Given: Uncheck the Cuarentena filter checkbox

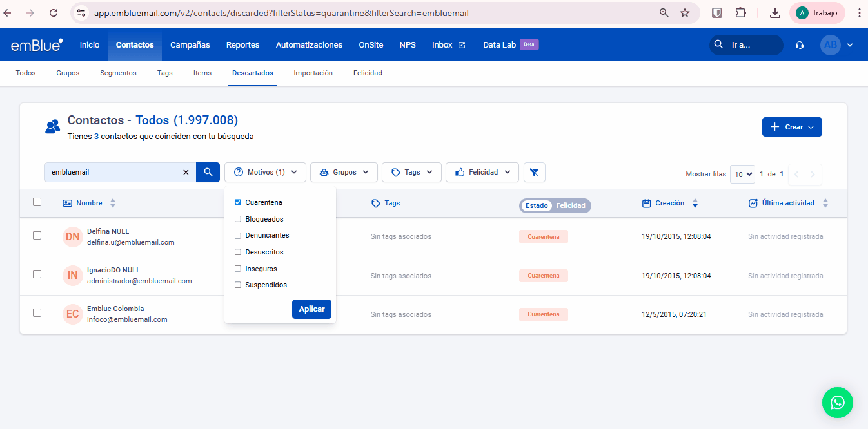Looking at the screenshot, I should 238,202.
